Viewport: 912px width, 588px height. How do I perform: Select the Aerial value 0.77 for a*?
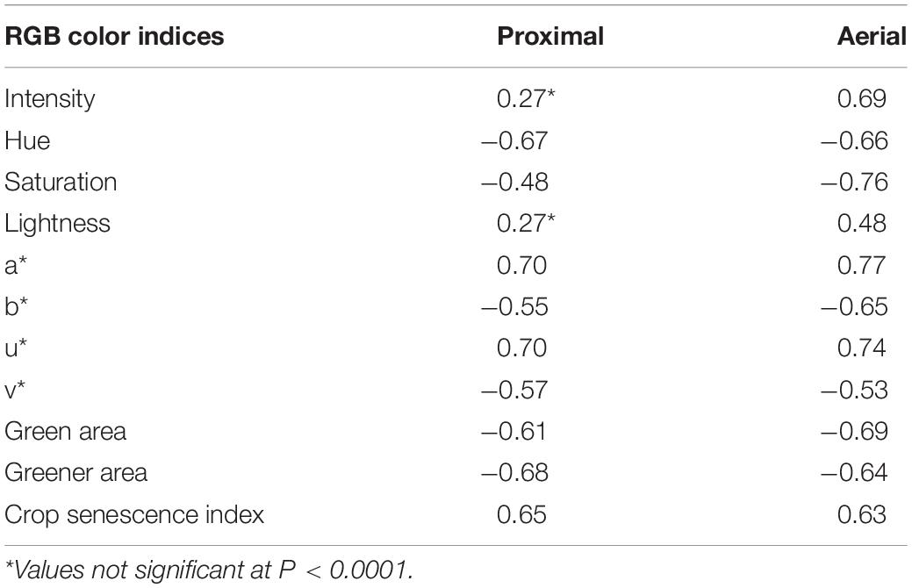click(862, 266)
